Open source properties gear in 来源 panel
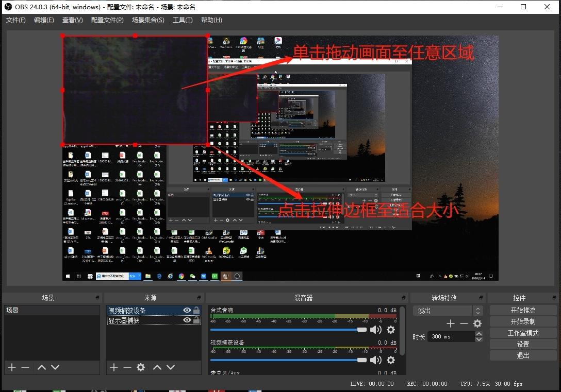 coord(141,367)
